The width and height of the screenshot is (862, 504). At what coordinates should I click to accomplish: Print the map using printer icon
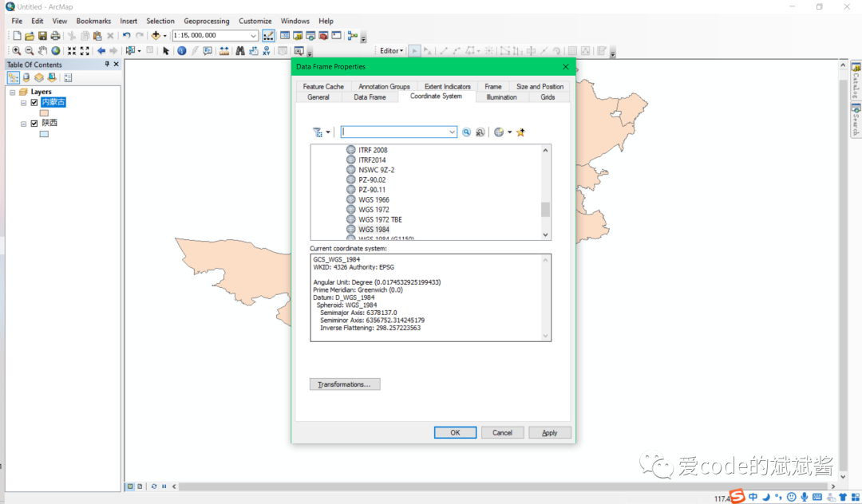coord(56,36)
